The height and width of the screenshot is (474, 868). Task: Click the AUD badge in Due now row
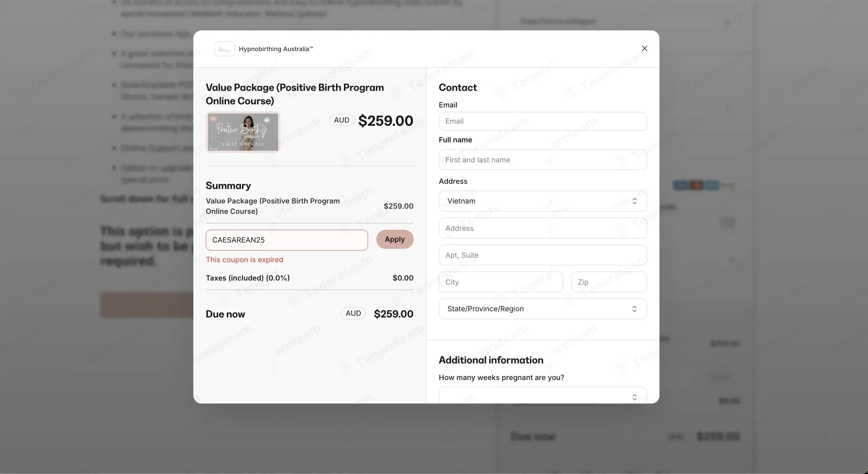tap(353, 313)
